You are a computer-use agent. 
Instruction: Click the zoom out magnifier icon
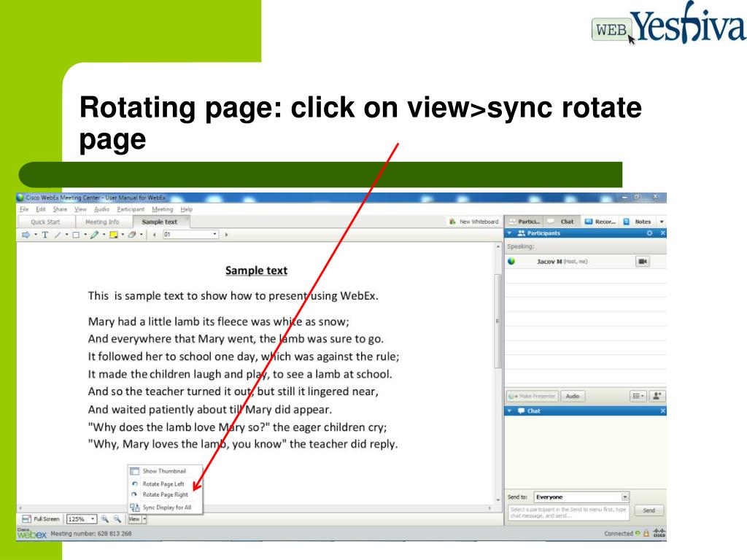(x=117, y=519)
